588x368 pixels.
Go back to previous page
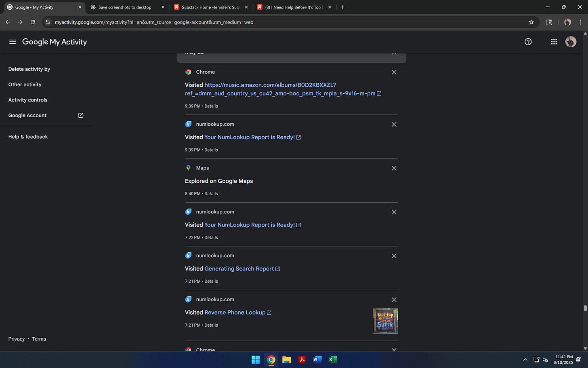[x=8, y=22]
